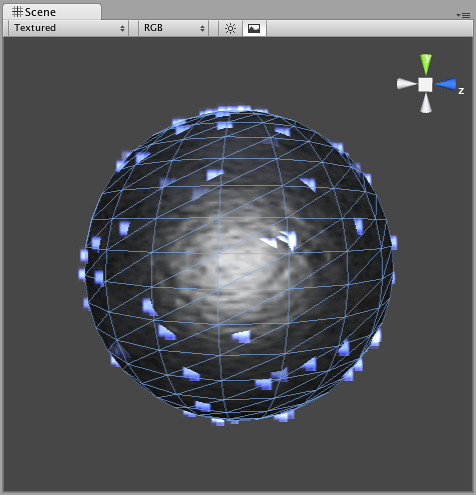Click the green Y axis cone on gizmo
Image resolution: width=476 pixels, height=495 pixels.
426,64
